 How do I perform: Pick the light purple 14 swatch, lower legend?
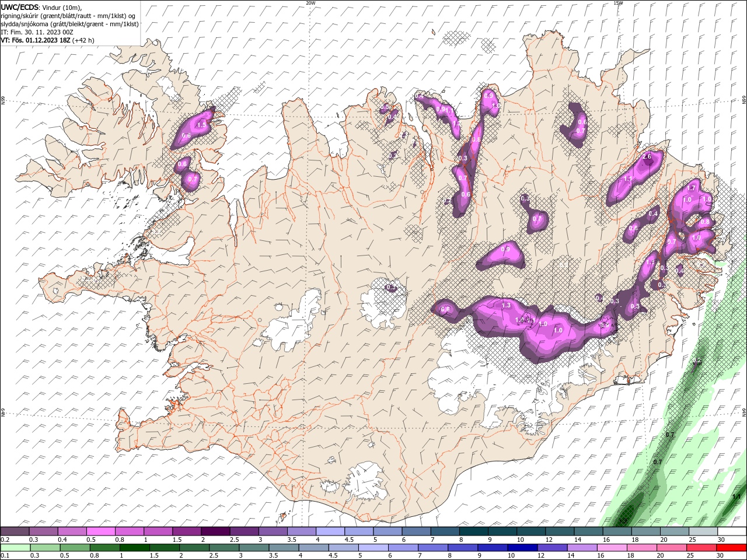tap(582, 548)
